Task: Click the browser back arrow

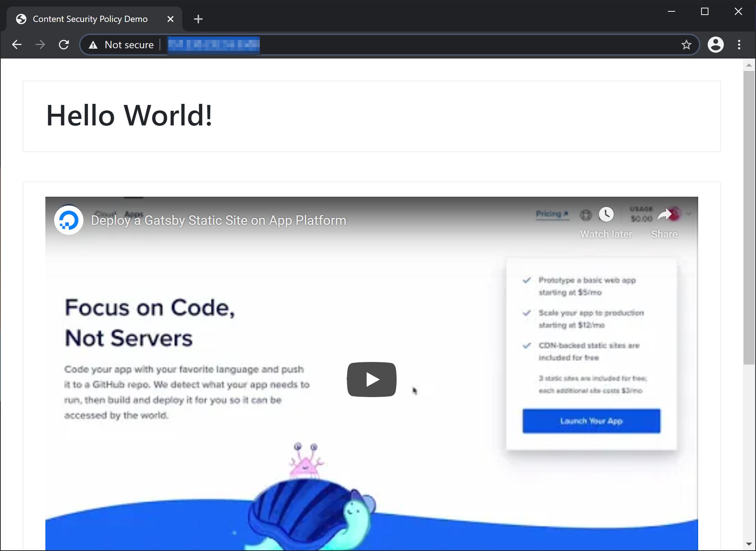Action: 16,44
